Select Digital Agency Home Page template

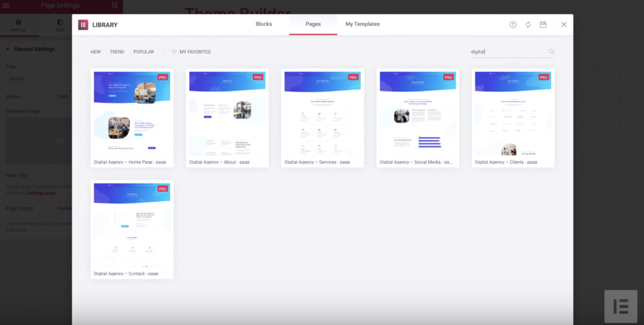pos(132,113)
